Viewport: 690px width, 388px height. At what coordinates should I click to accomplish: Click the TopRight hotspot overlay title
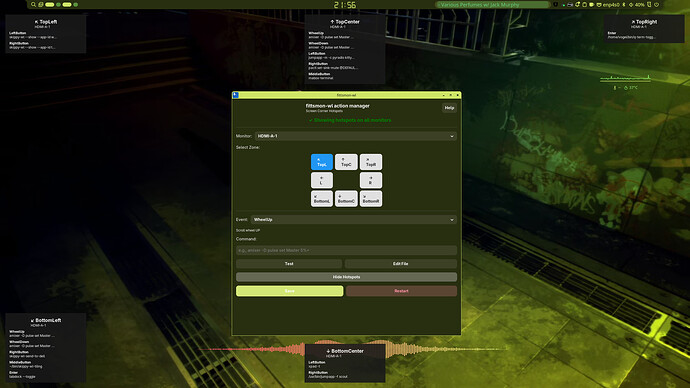(644, 22)
